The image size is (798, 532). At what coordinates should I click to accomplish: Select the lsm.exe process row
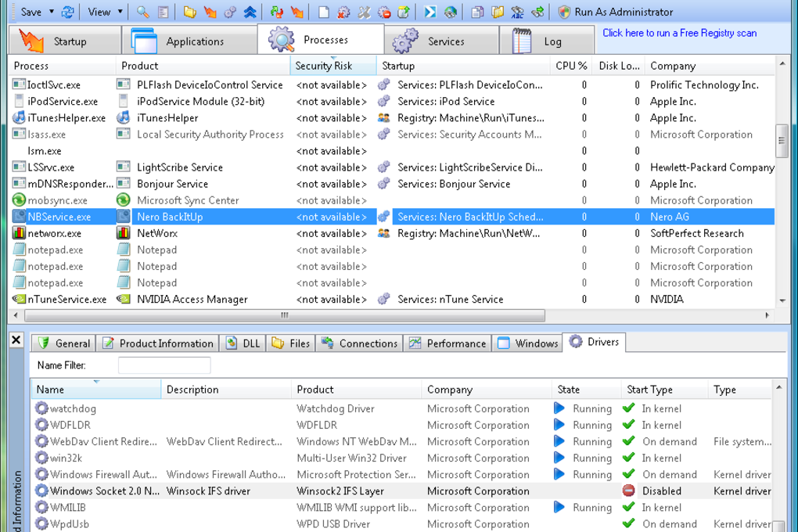pyautogui.click(x=392, y=151)
